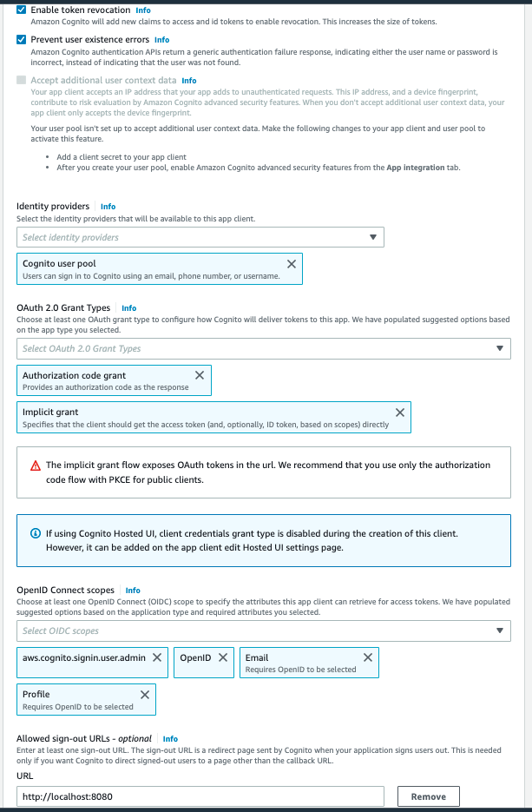This screenshot has width=532, height=812.
Task: Uncheck Prevent user existence errors
Action: pos(20,39)
